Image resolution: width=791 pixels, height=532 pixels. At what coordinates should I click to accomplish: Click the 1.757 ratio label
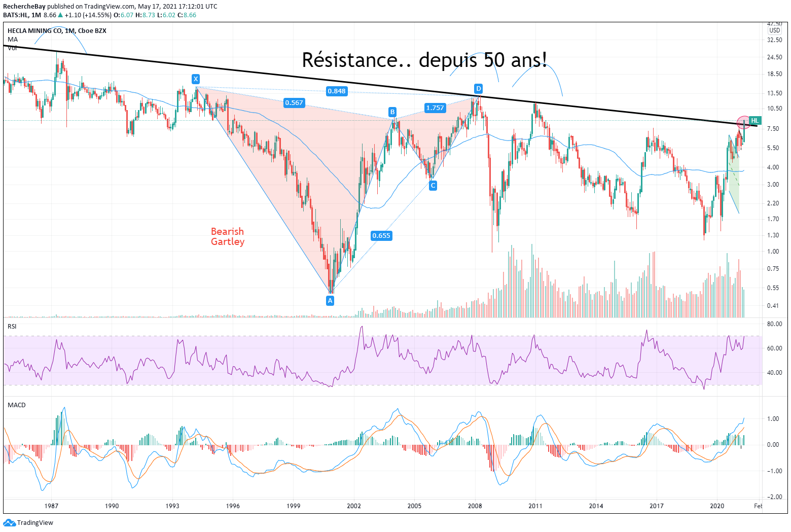pyautogui.click(x=435, y=108)
